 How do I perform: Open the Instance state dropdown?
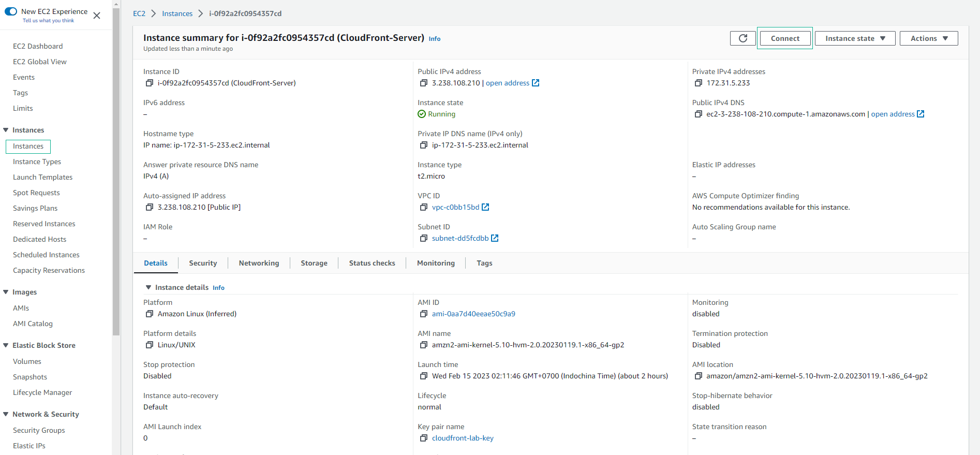(x=855, y=38)
